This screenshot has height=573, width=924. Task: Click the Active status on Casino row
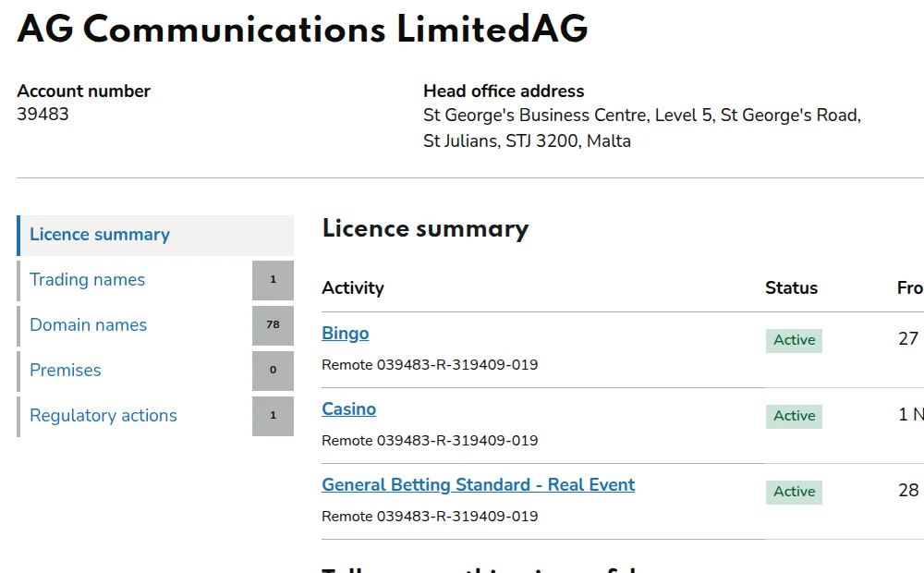(794, 416)
